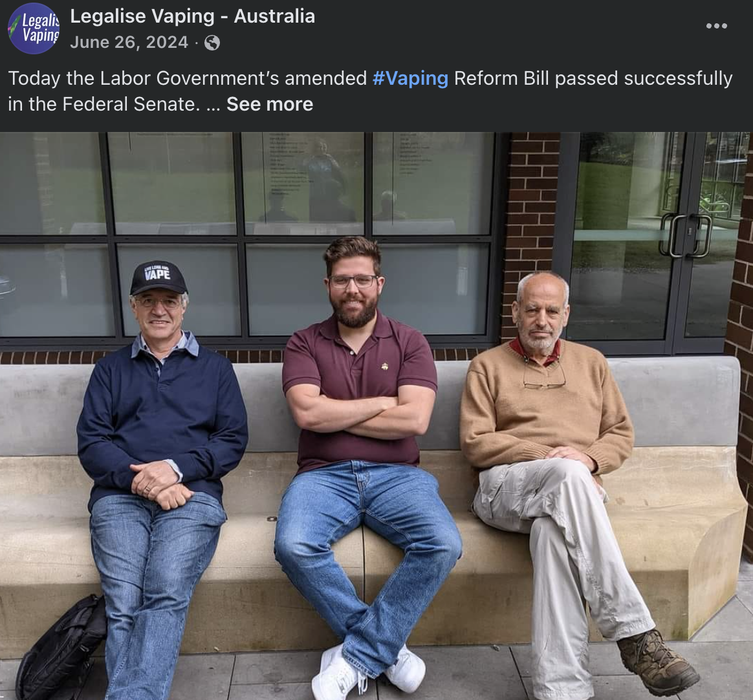Open the Legalise Vaping profile avatar

tap(34, 28)
